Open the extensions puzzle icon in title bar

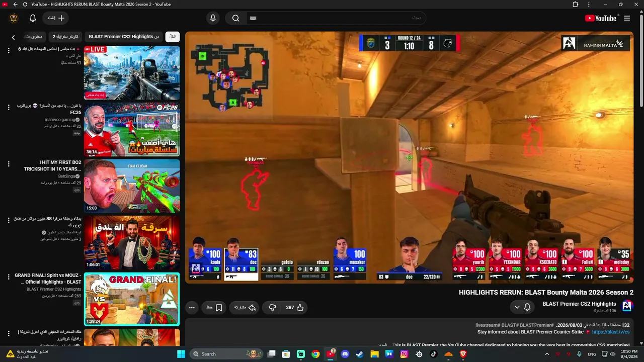coord(576,5)
